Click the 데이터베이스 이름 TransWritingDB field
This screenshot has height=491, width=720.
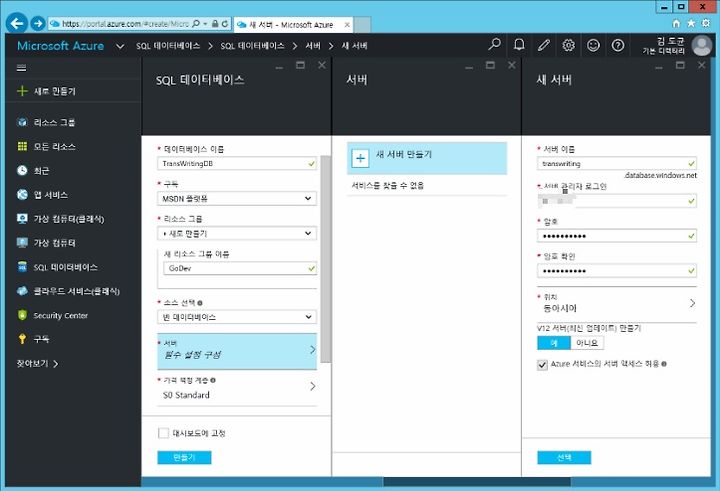(237, 164)
